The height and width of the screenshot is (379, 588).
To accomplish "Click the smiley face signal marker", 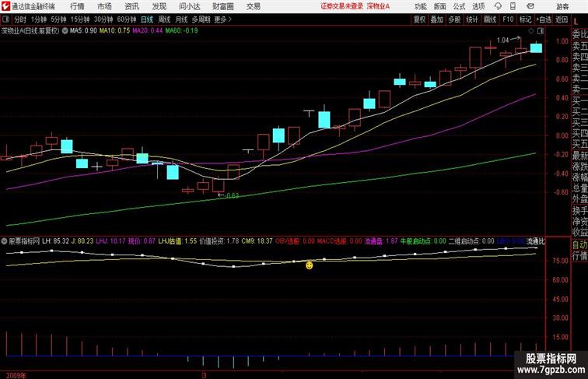I will [x=309, y=265].
